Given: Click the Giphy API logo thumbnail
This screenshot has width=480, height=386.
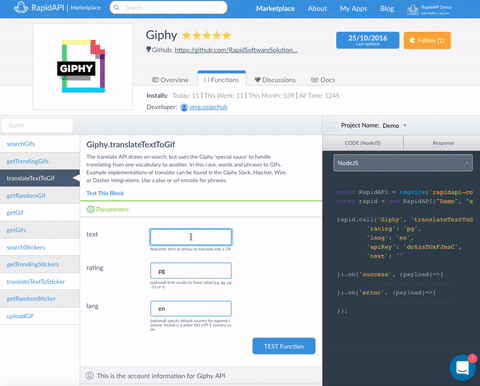Looking at the screenshot, I should (83, 67).
